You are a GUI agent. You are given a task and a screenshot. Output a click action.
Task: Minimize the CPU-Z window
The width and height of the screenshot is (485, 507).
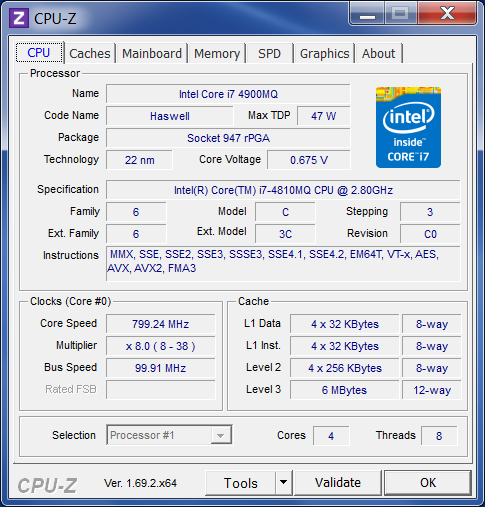[x=367, y=13]
